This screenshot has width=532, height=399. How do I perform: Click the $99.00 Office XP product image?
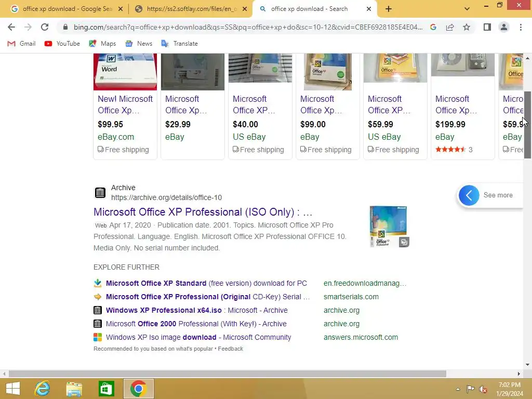[x=328, y=72]
